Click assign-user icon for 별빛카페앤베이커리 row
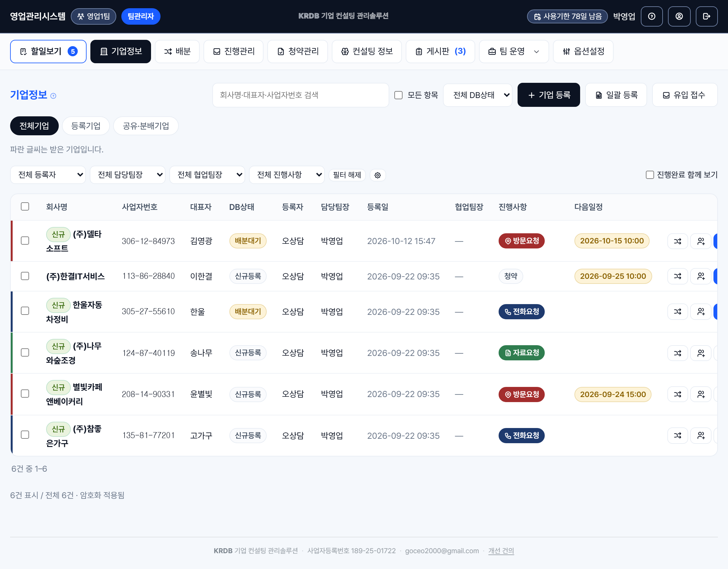Viewport: 728px width, 569px height. 701,394
